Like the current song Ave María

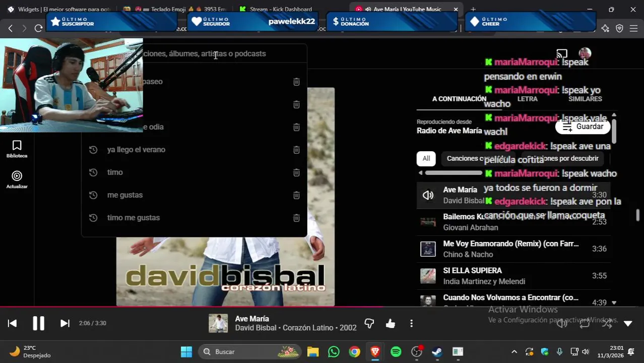(391, 324)
